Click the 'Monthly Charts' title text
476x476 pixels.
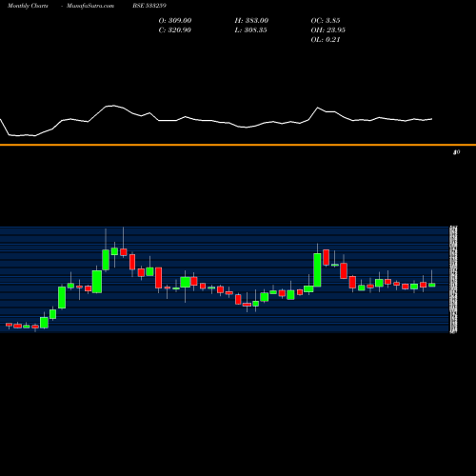point(28,6)
